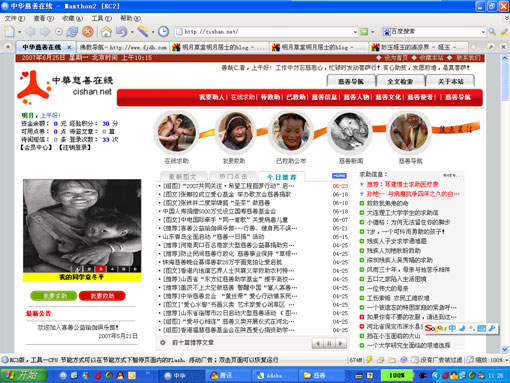Image resolution: width=510 pixels, height=383 pixels.
Task: Click the 已救助公布 circular photo thumbnail
Action: tap(291, 131)
